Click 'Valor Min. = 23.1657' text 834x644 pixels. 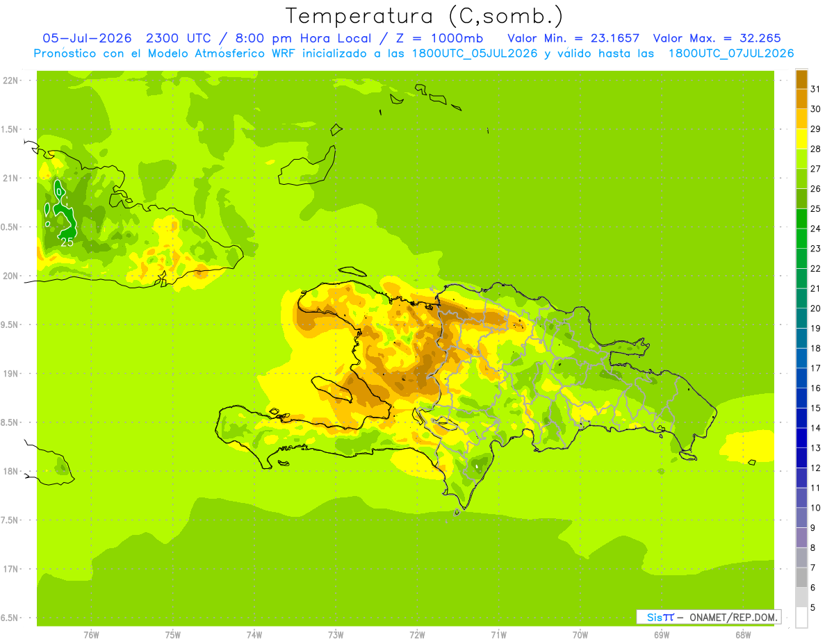tap(573, 38)
